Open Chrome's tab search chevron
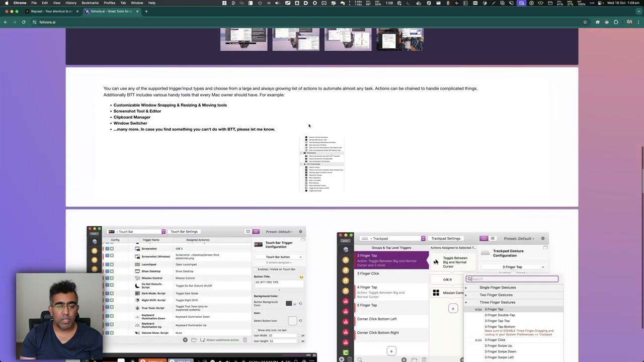Image resolution: width=644 pixels, height=362 pixels. (x=638, y=11)
